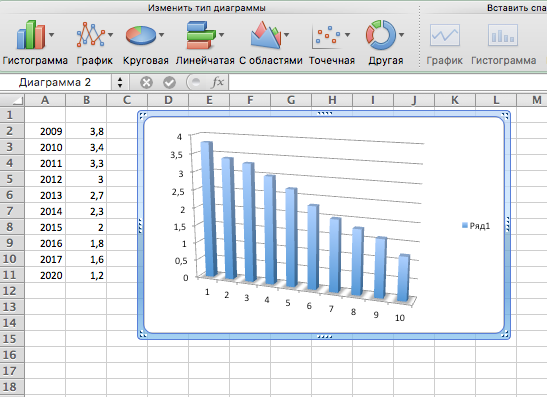The width and height of the screenshot is (547, 397).
Task: Open the fx function builder
Action: point(218,82)
